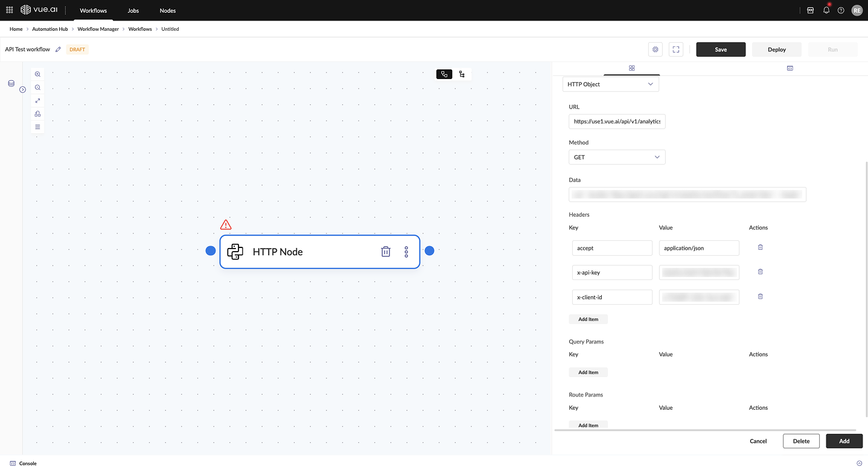The width and height of the screenshot is (868, 467).
Task: Open workflow settings gear icon
Action: (656, 49)
